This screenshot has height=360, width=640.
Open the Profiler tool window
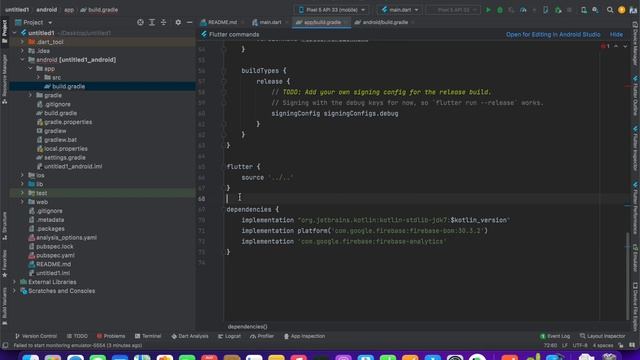click(262, 336)
